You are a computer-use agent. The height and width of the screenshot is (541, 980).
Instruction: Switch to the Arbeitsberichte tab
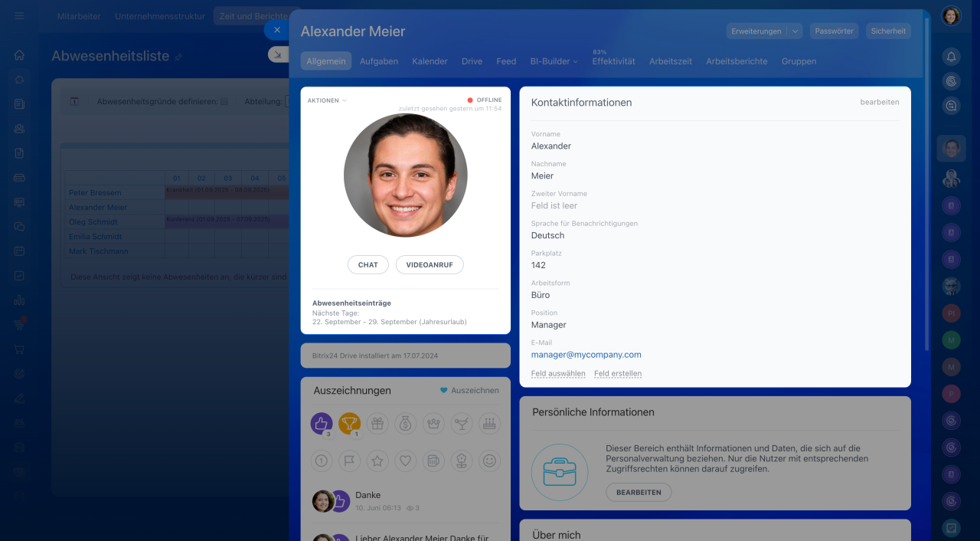[737, 61]
